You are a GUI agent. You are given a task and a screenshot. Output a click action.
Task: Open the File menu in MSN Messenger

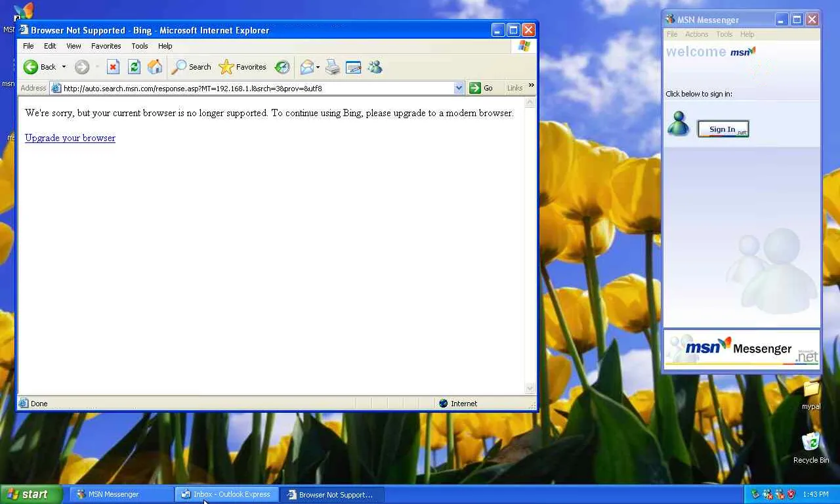coord(672,34)
